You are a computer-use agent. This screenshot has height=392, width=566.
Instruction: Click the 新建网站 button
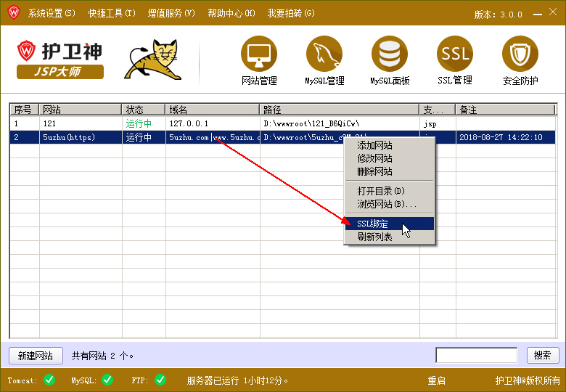click(36, 356)
